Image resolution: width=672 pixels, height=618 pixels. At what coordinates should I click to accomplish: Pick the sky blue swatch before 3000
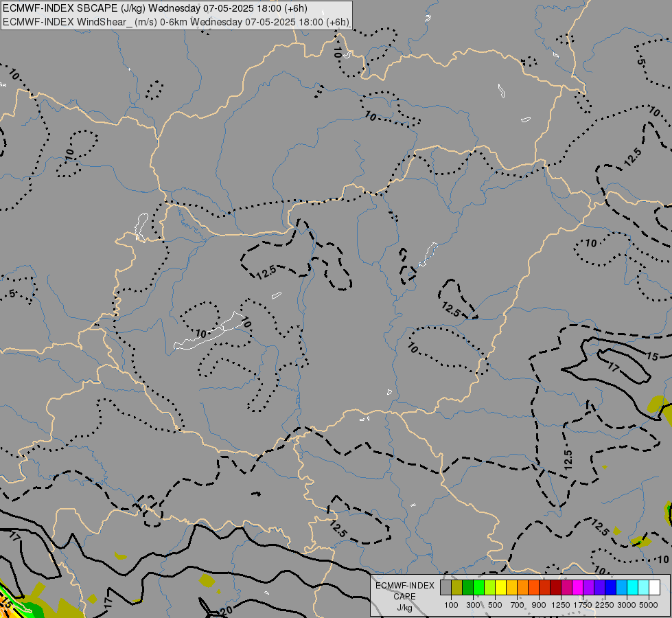(622, 588)
